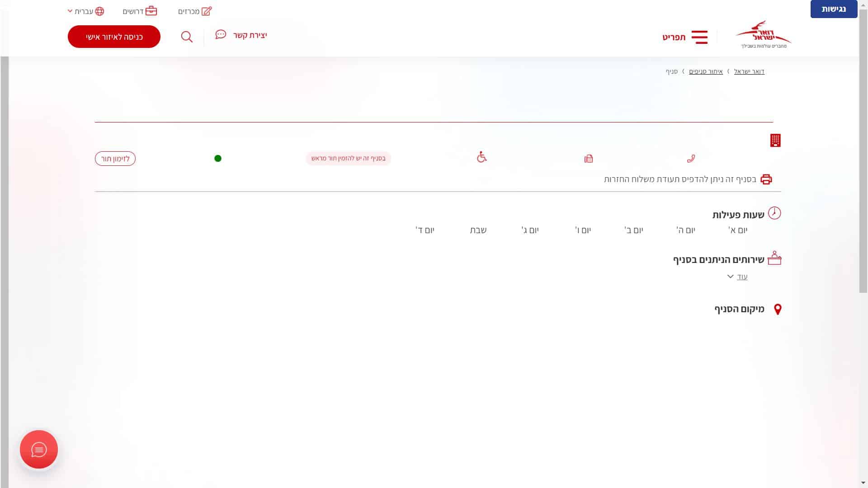This screenshot has height=488, width=868.
Task: Open יצירת קשר contact link
Action: pyautogui.click(x=250, y=35)
